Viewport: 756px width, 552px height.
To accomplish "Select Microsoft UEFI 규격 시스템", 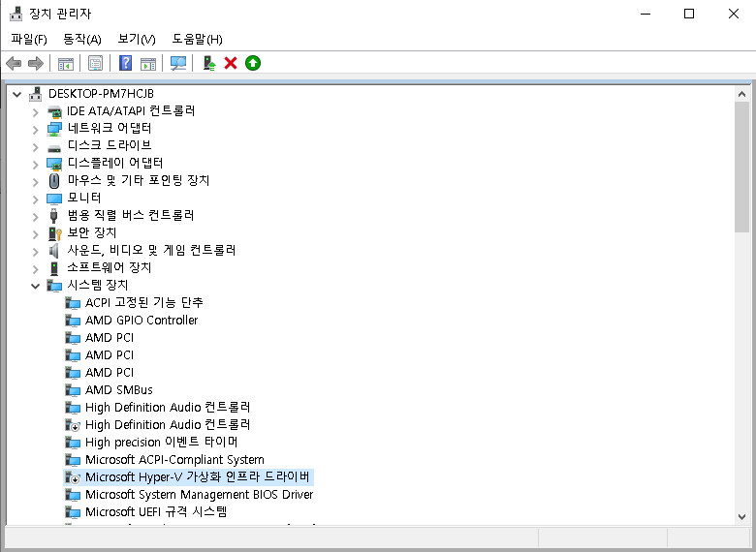I will tap(156, 511).
